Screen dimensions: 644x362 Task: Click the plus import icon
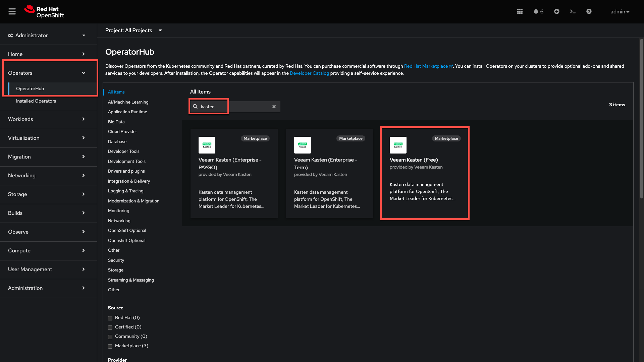pos(557,12)
